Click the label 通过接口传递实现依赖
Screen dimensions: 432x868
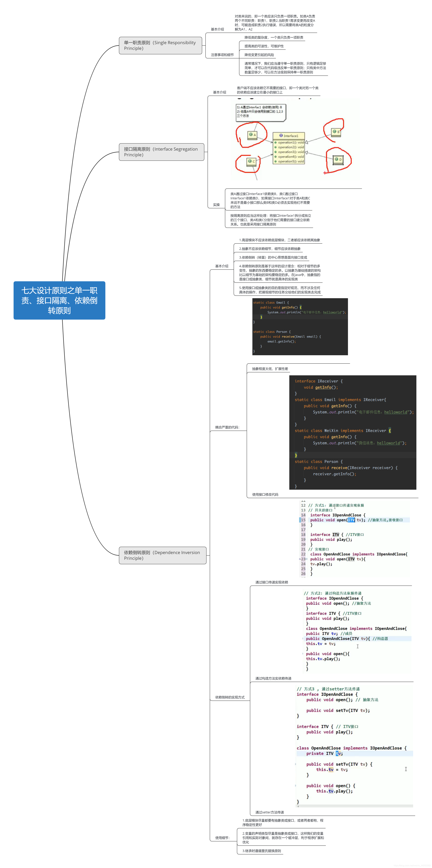coord(272,582)
